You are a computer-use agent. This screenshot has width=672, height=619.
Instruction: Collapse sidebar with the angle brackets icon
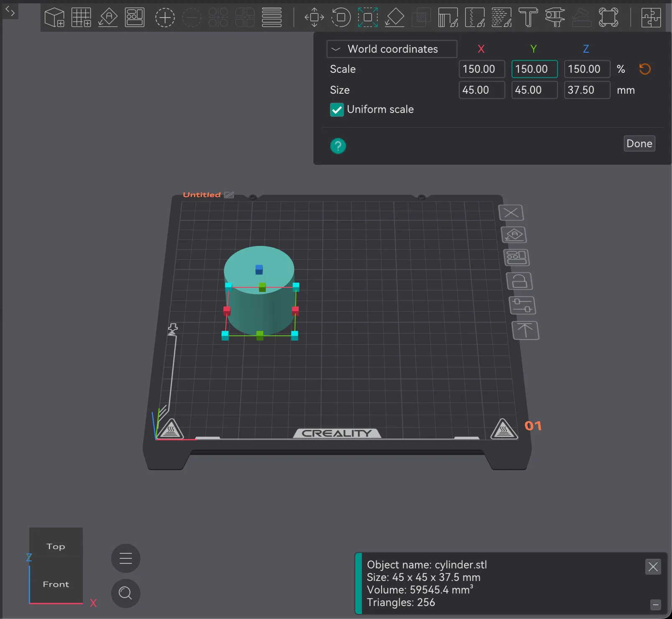(10, 12)
